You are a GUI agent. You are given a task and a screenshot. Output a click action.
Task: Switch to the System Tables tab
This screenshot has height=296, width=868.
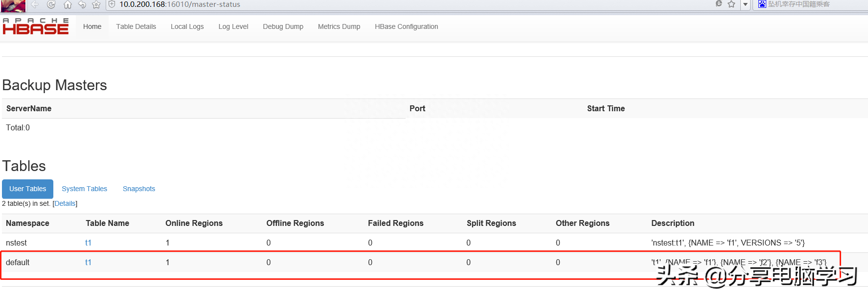(84, 189)
